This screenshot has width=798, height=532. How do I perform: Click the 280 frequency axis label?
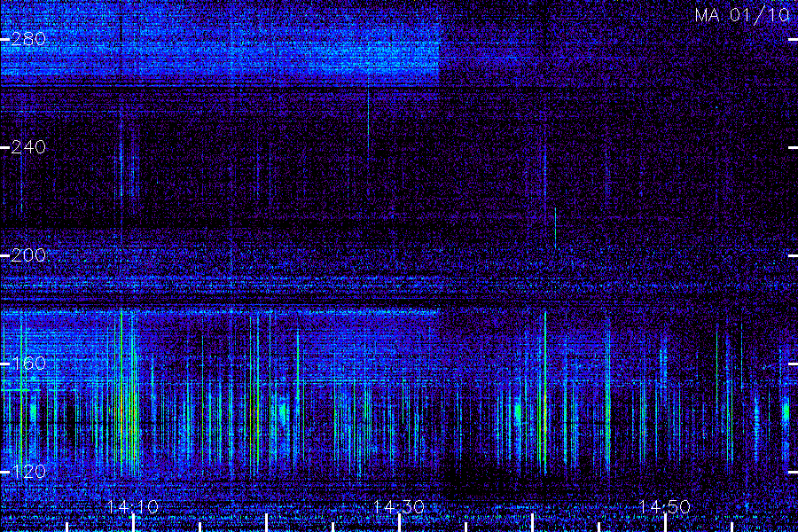tap(28, 39)
